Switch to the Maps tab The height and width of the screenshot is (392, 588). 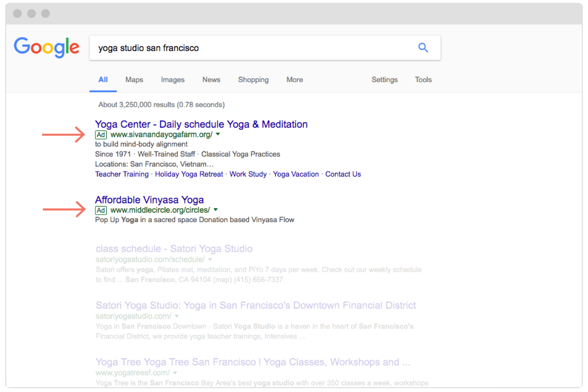tap(134, 80)
